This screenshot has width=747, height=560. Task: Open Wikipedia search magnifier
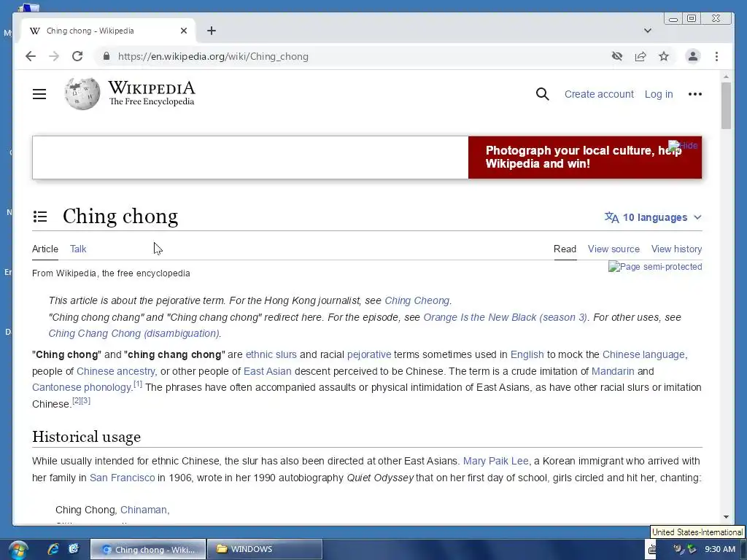click(x=542, y=94)
